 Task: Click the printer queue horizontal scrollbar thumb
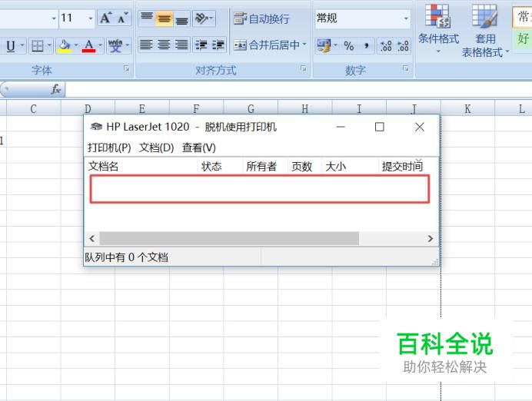click(x=229, y=238)
